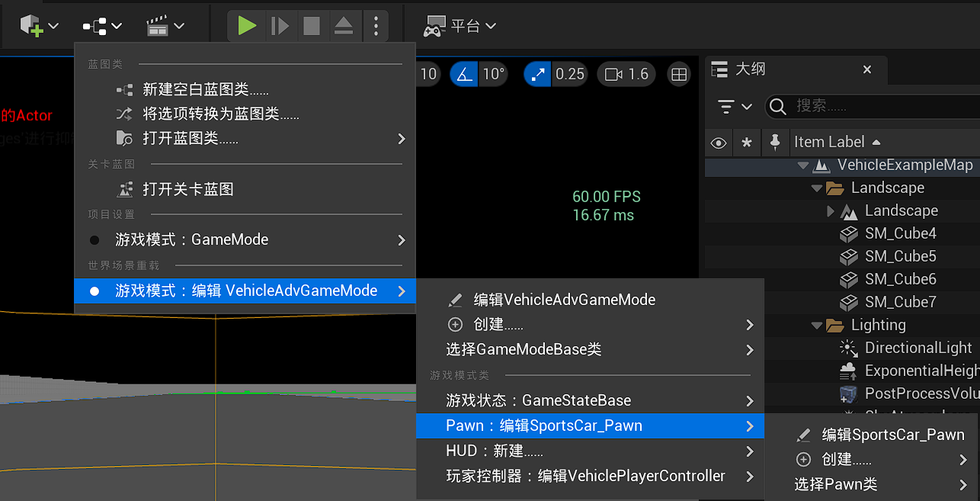
Task: Select SM_Cube5 in the outliner
Action: pos(900,256)
